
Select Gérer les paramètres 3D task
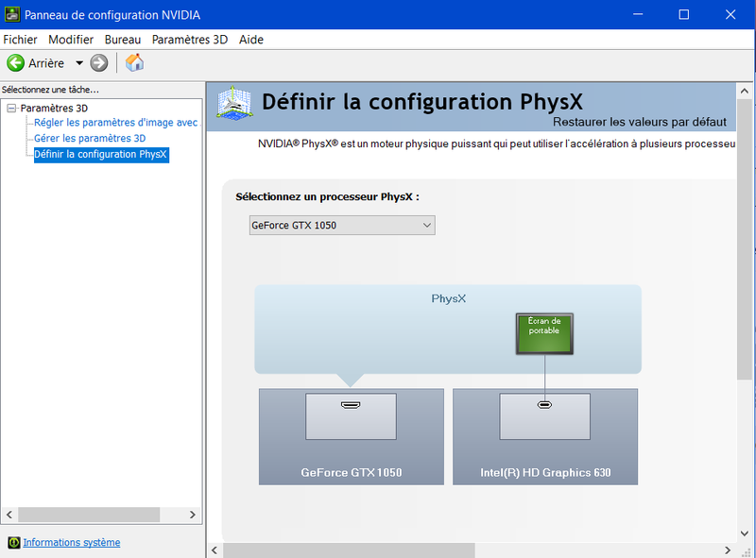90,138
